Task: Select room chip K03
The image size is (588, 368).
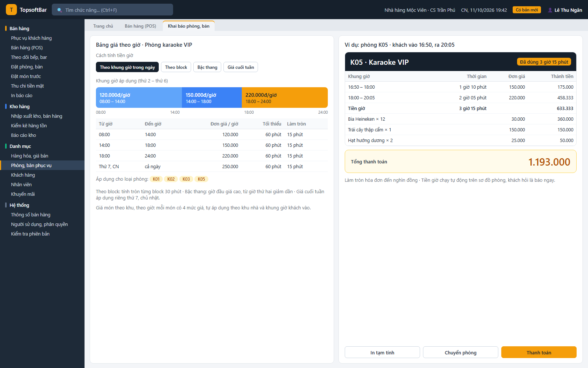Action: pyautogui.click(x=186, y=179)
